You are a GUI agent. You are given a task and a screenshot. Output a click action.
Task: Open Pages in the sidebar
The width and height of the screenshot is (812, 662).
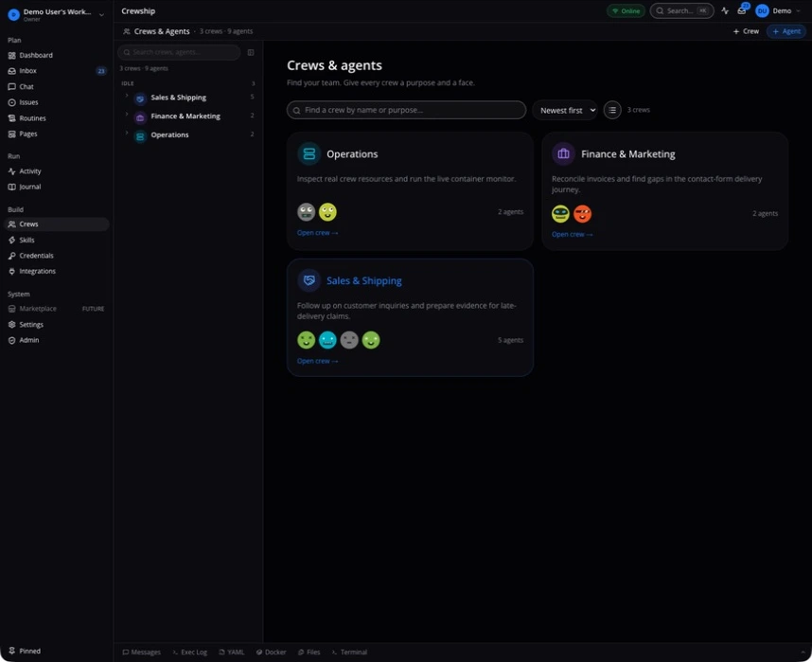[56, 134]
